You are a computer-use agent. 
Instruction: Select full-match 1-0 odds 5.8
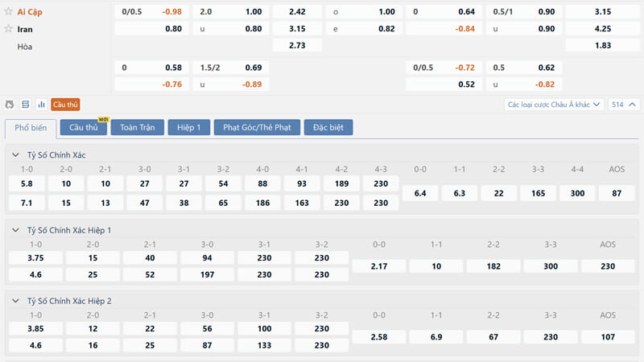pos(27,183)
